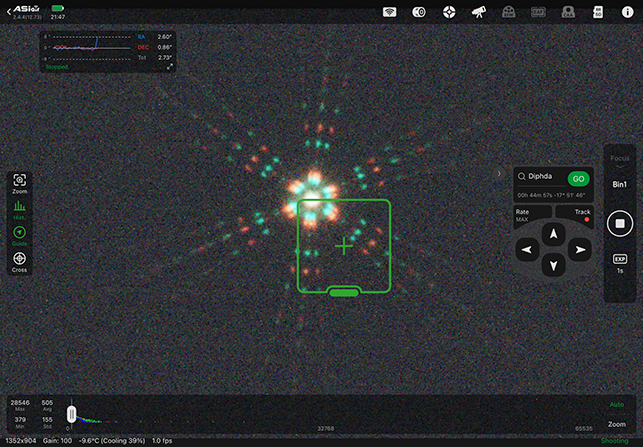Select Bin1 binning option
The width and height of the screenshot is (643, 447).
coord(619,185)
